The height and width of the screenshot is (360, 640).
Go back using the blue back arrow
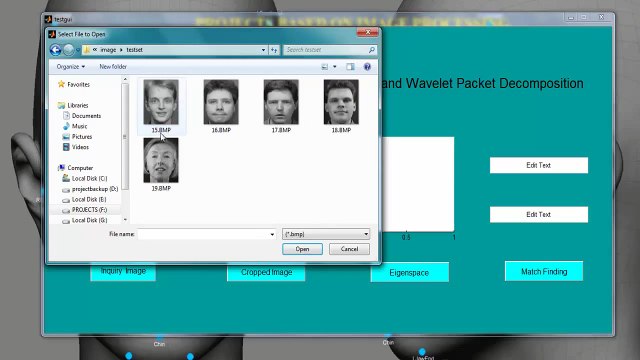[56, 50]
